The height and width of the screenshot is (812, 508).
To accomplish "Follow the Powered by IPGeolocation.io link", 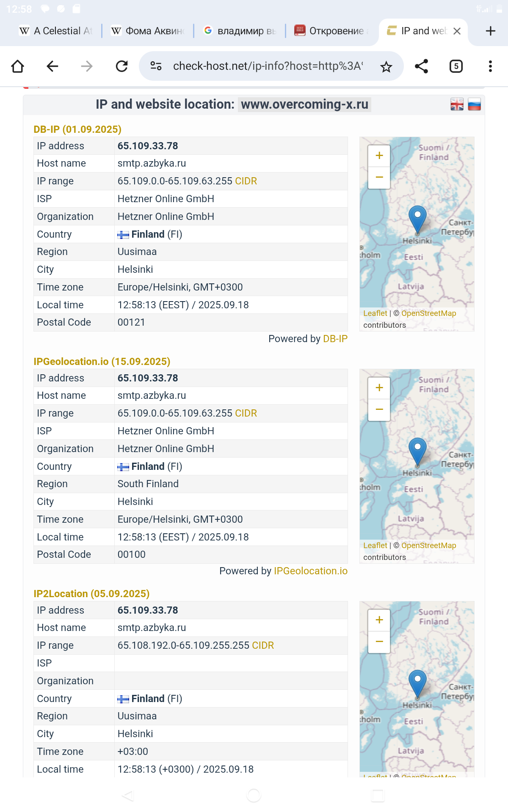I will 311,571.
